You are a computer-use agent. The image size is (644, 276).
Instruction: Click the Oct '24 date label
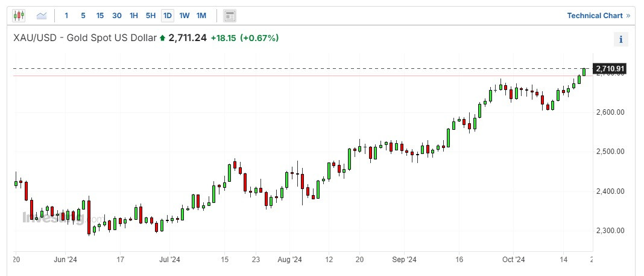pos(513,260)
